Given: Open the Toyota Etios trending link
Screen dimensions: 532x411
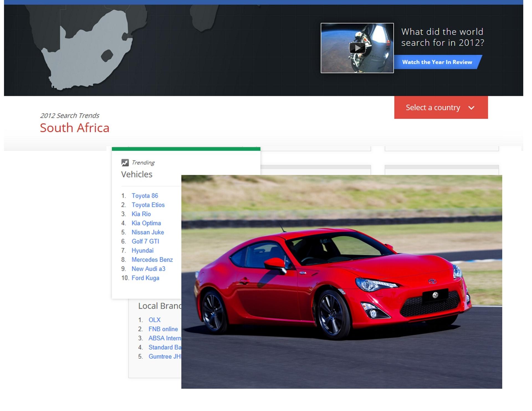Looking at the screenshot, I should point(148,205).
